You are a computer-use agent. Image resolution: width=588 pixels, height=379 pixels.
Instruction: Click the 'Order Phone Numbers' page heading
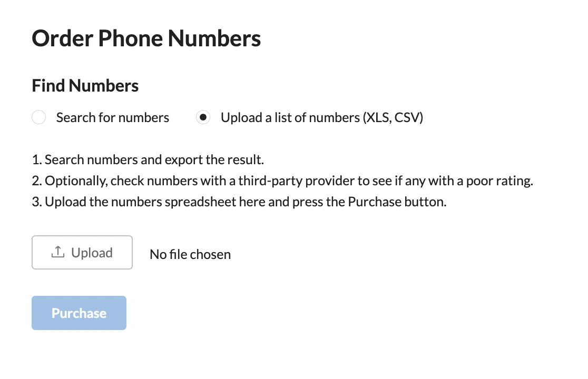[146, 38]
